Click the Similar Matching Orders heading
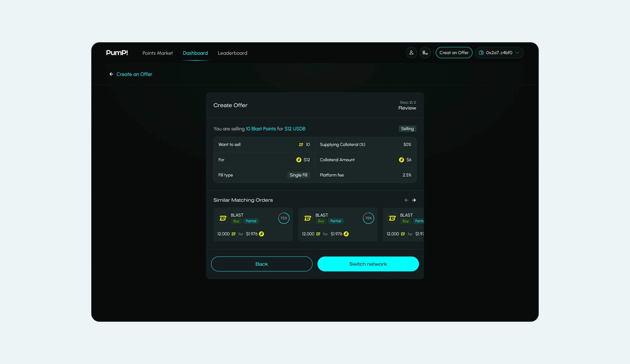The width and height of the screenshot is (630, 364). (243, 200)
